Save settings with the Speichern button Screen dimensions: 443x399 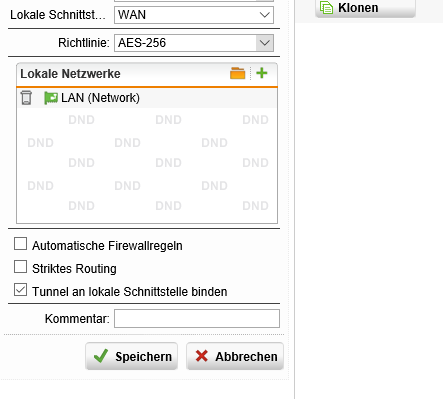[131, 356]
